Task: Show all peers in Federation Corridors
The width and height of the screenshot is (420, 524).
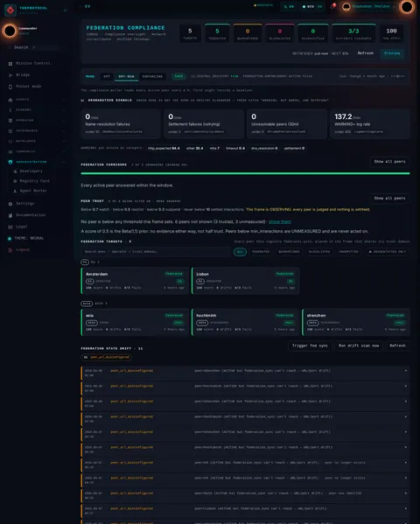Action: coord(389,162)
